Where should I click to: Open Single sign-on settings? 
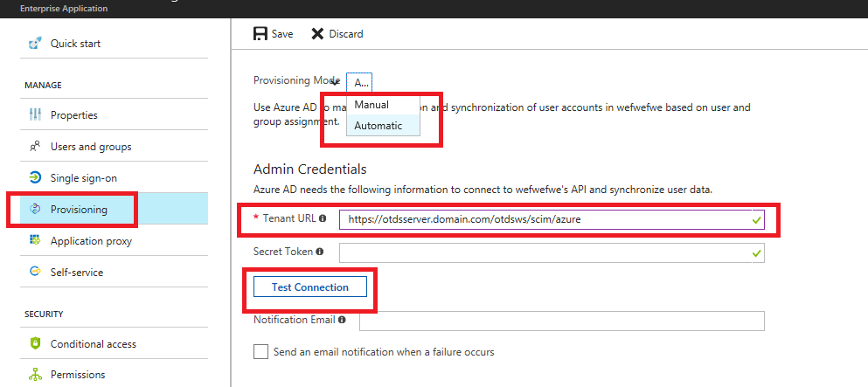click(x=114, y=178)
